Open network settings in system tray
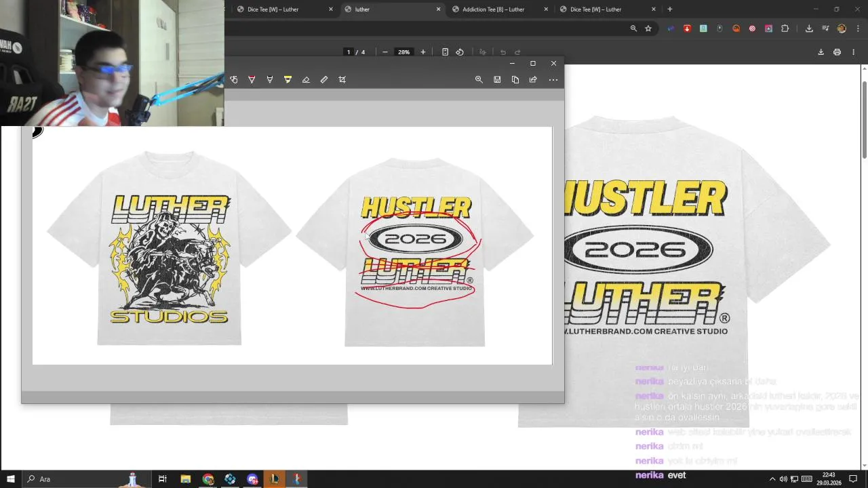868x488 pixels. (795, 479)
